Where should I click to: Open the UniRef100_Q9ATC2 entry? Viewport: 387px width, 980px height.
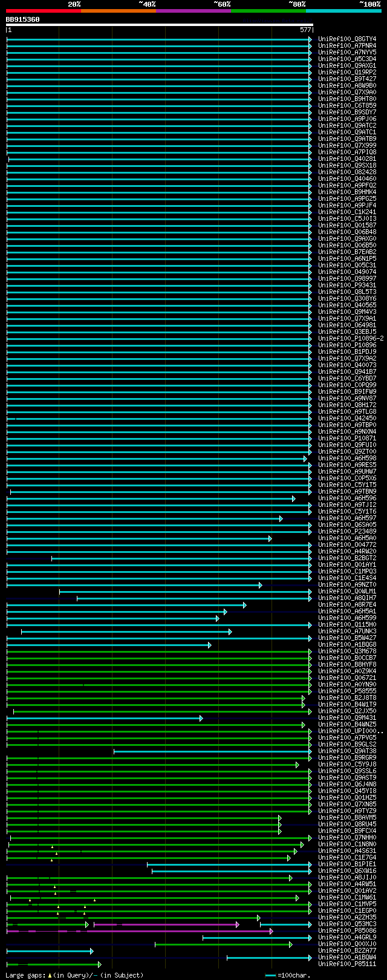[x=347, y=126]
